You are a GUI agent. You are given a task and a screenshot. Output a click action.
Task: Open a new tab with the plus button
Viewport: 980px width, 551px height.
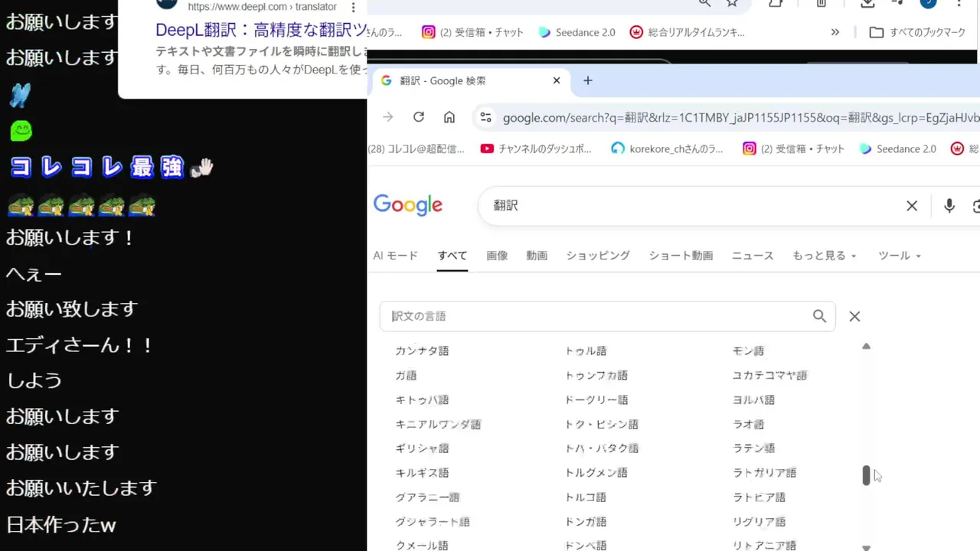588,80
